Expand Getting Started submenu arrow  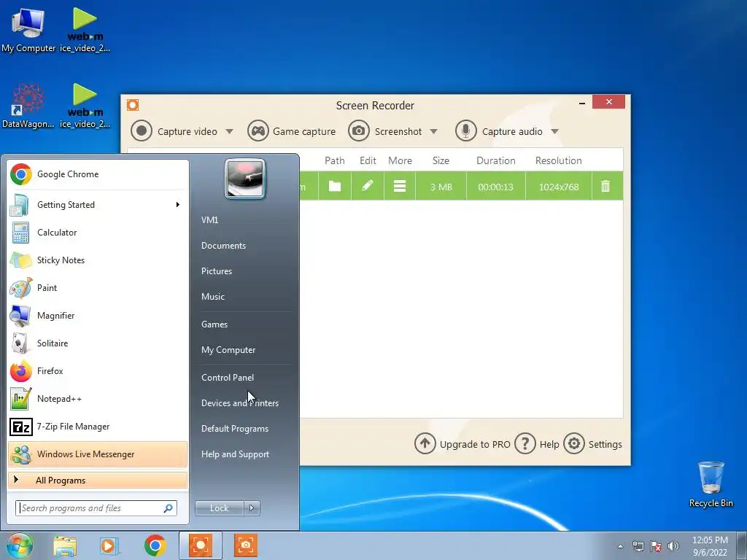coord(178,205)
